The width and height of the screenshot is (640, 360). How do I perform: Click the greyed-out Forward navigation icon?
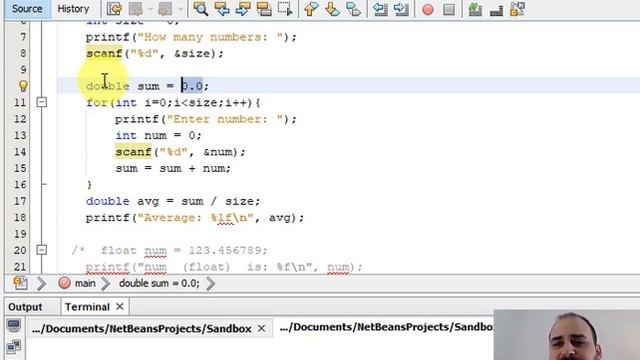click(x=165, y=9)
